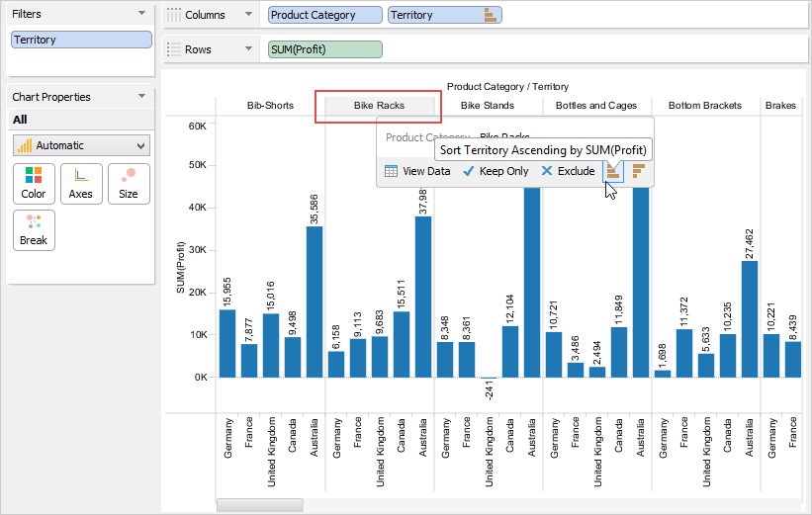
Task: Click View Data in the tooltip
Action: coord(417,171)
